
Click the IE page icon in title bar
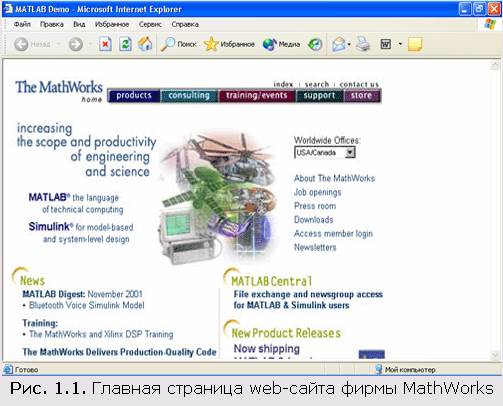(8, 9)
